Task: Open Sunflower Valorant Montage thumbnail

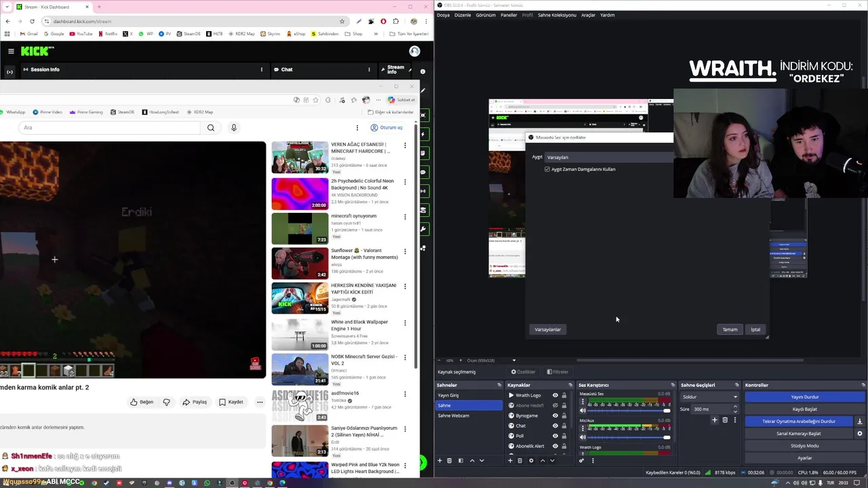Action: pyautogui.click(x=300, y=262)
